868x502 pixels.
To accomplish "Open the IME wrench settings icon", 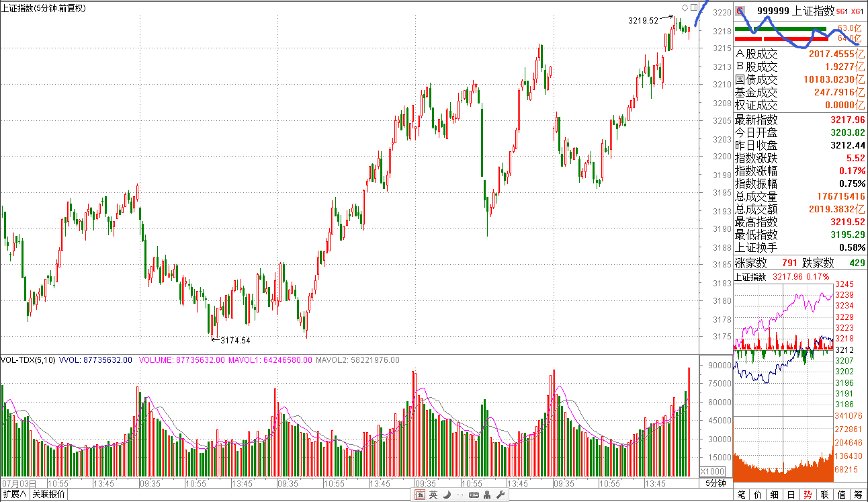I will point(500,495).
